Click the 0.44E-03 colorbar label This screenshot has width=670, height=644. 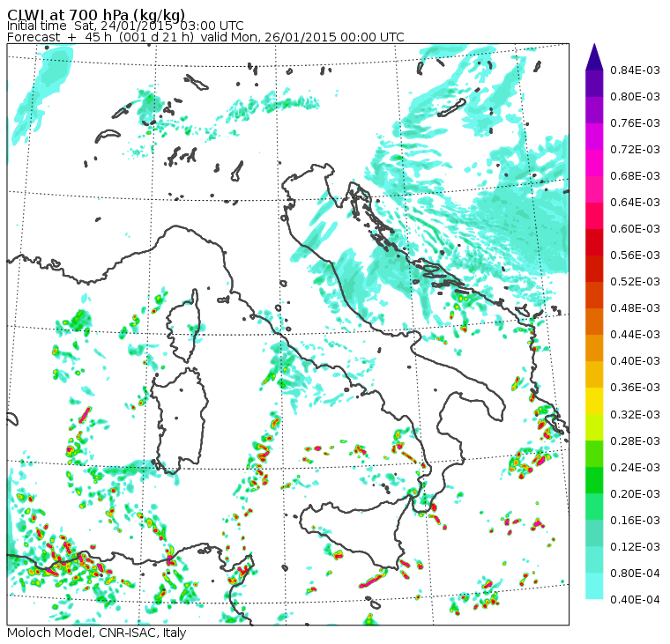coord(635,335)
